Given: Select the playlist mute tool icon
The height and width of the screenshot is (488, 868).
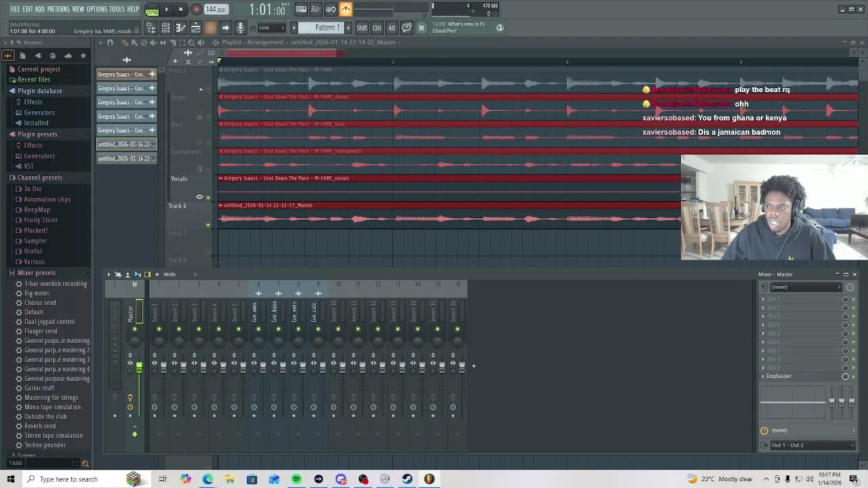Looking at the screenshot, I should click(x=153, y=42).
